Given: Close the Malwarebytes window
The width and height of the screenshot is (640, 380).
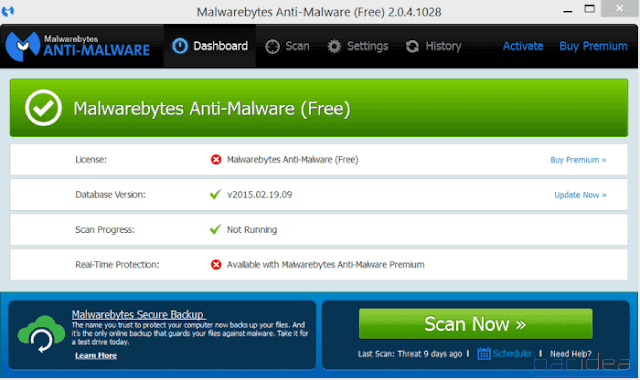Looking at the screenshot, I should (x=620, y=8).
